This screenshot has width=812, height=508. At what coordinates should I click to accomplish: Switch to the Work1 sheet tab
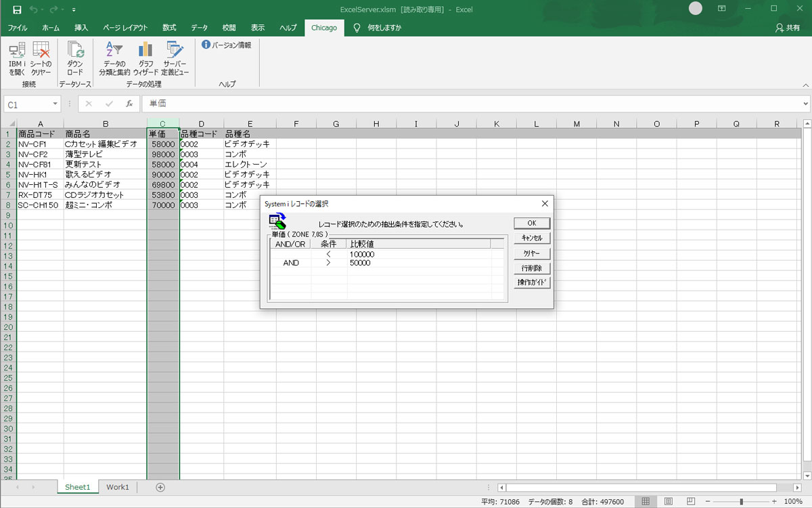click(118, 487)
